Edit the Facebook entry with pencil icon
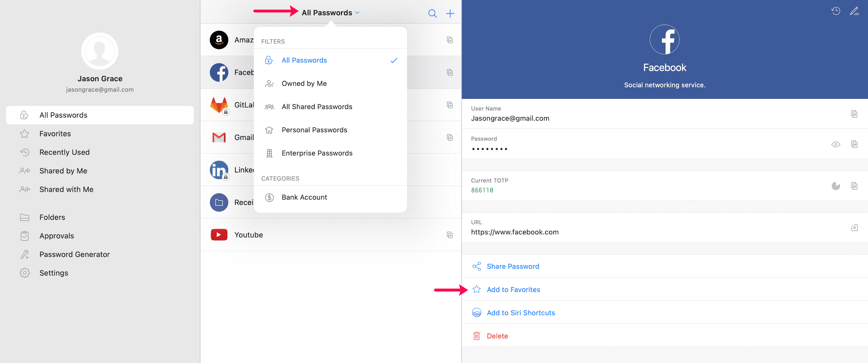This screenshot has height=363, width=868. tap(854, 11)
